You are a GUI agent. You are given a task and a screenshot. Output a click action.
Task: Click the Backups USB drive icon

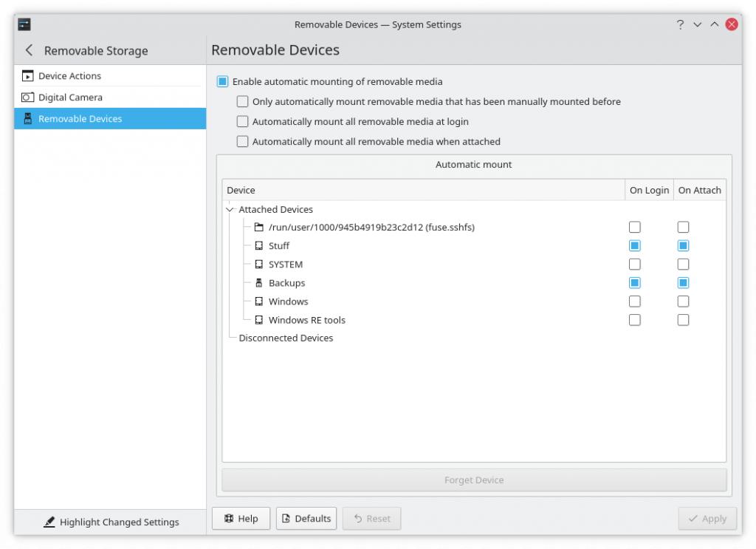[x=258, y=283]
